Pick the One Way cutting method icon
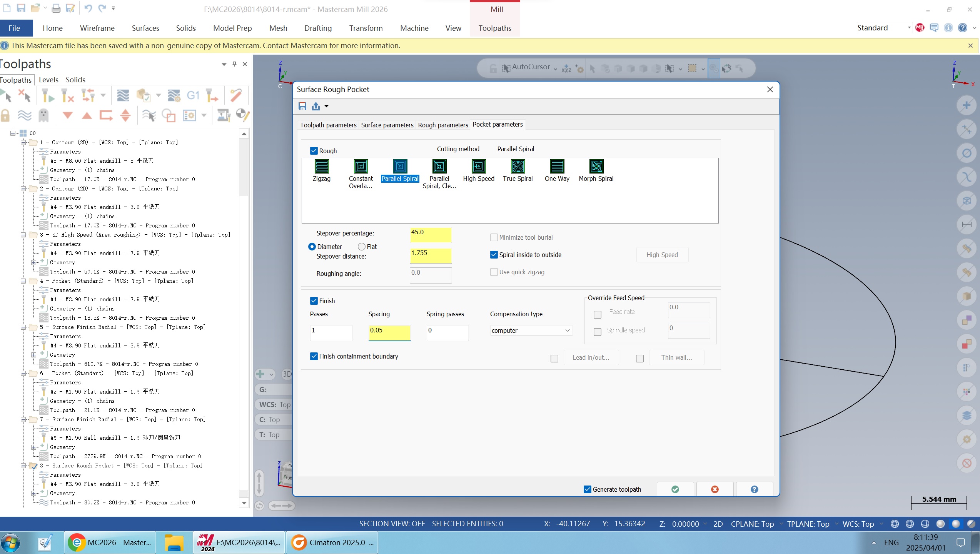The height and width of the screenshot is (554, 980). click(x=557, y=167)
